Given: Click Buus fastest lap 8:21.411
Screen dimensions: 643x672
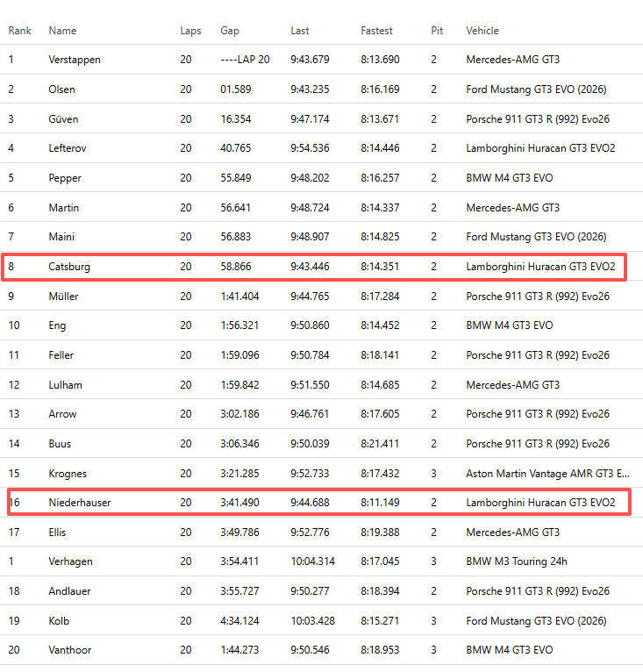Looking at the screenshot, I should coord(380,444).
